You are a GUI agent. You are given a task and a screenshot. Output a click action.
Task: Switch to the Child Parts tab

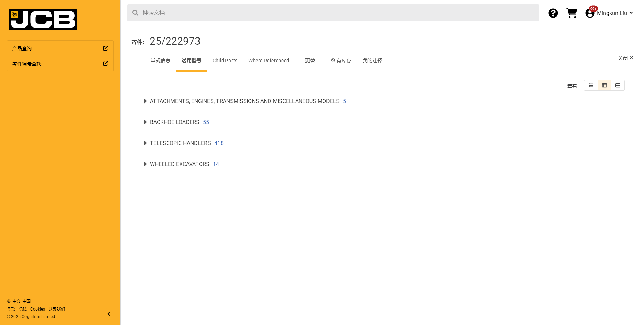point(225,61)
